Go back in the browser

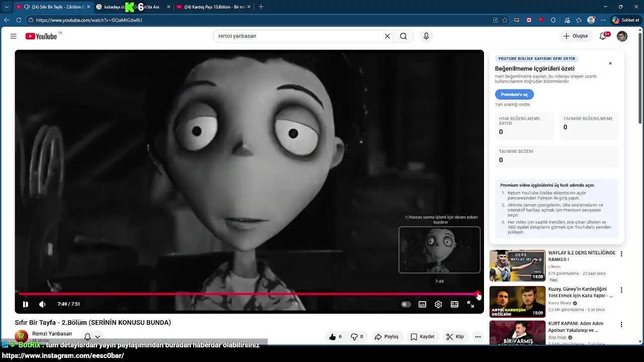[x=7, y=20]
